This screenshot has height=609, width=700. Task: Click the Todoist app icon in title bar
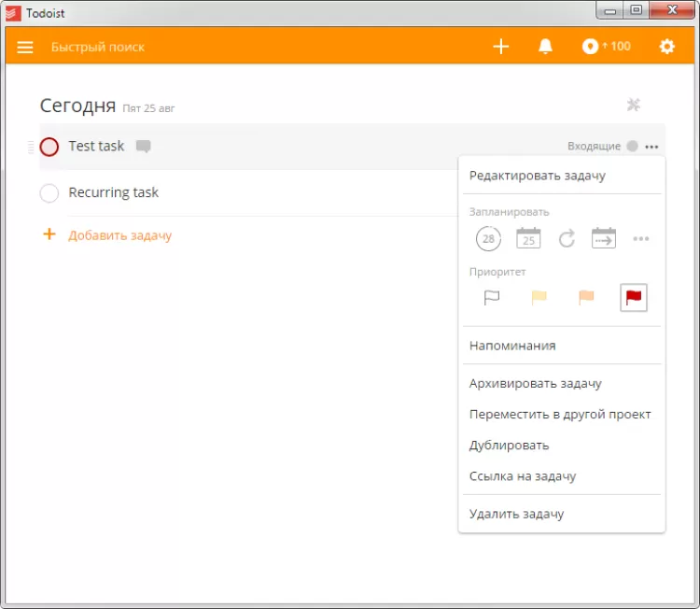[x=13, y=13]
